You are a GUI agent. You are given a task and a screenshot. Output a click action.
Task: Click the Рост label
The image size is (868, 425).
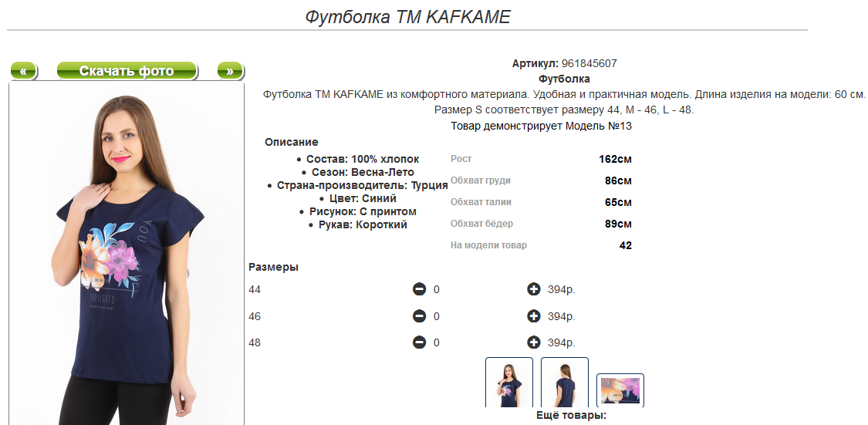point(461,159)
